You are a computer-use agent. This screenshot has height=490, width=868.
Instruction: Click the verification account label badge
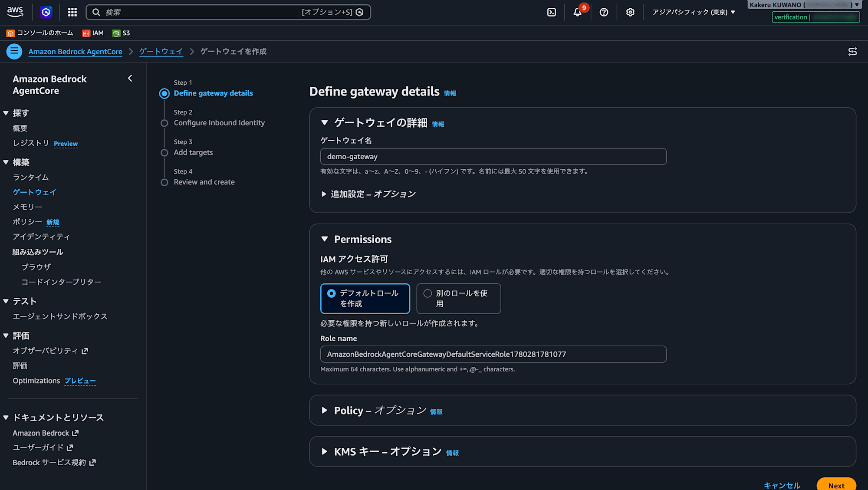(816, 17)
